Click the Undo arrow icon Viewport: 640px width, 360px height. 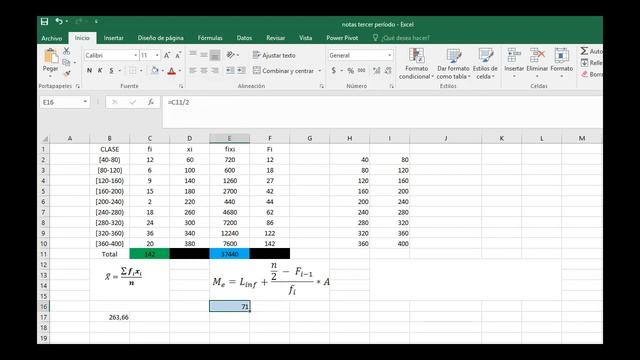click(59, 21)
